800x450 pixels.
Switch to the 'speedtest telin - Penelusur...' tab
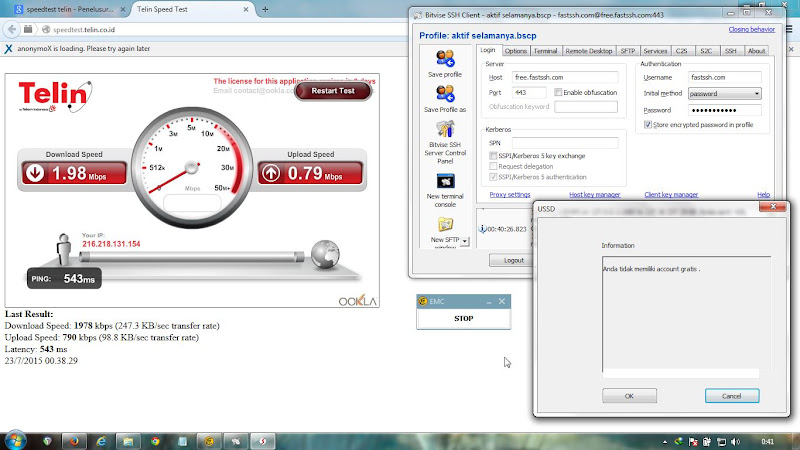[69, 9]
